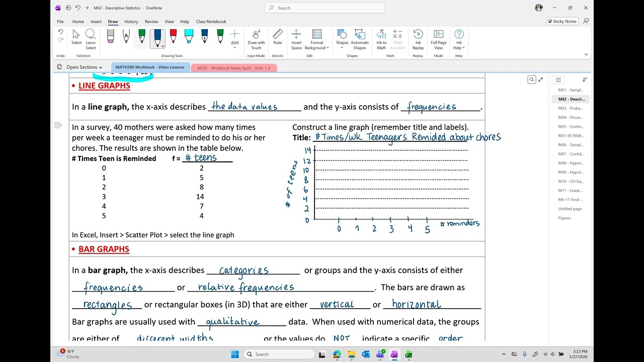Viewport: 644px width, 362px height.
Task: Open the Untitled page entry
Action: (571, 209)
